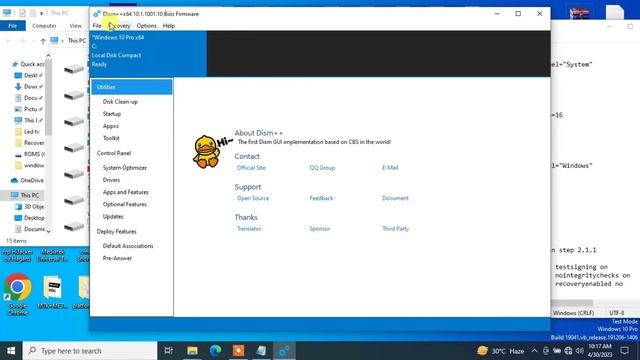Open Pre-Answer in the sidebar

[117, 258]
